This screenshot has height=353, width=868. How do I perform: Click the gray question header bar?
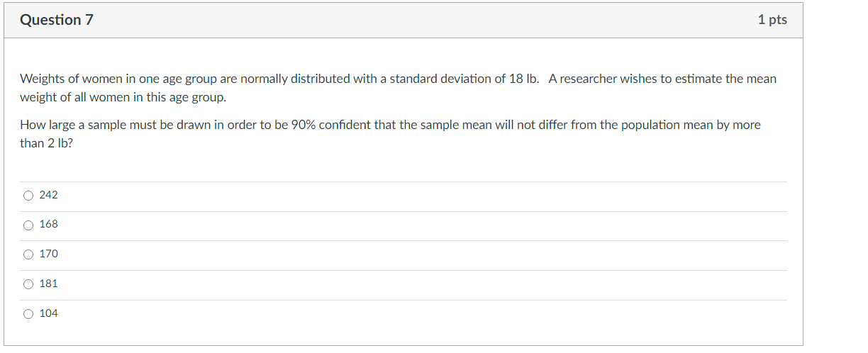(x=404, y=20)
